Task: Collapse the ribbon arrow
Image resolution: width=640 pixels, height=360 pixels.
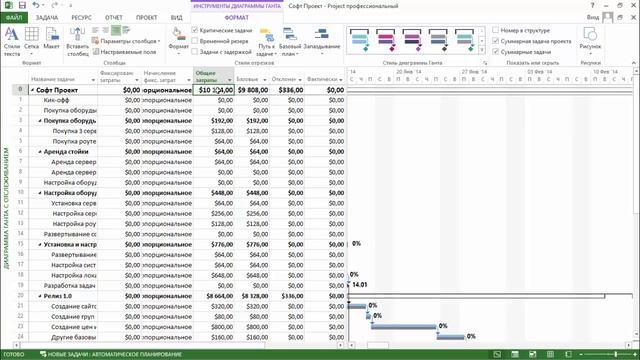Action: click(x=633, y=63)
